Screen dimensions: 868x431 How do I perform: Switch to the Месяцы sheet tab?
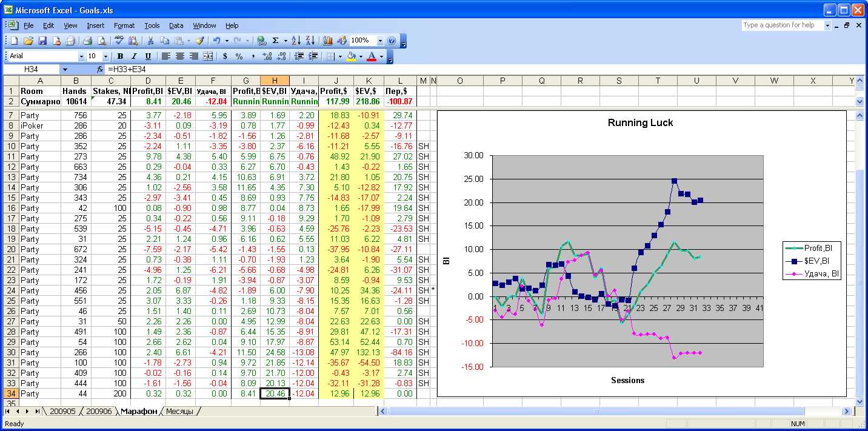coord(179,412)
